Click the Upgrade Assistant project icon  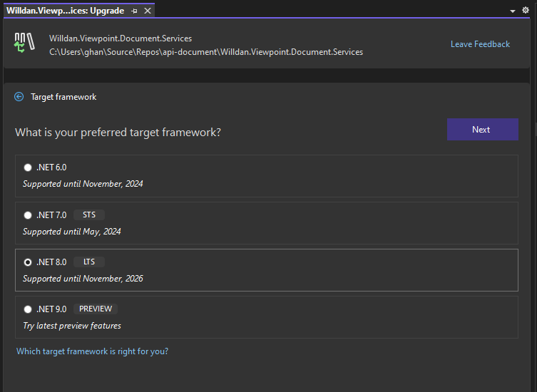[24, 43]
